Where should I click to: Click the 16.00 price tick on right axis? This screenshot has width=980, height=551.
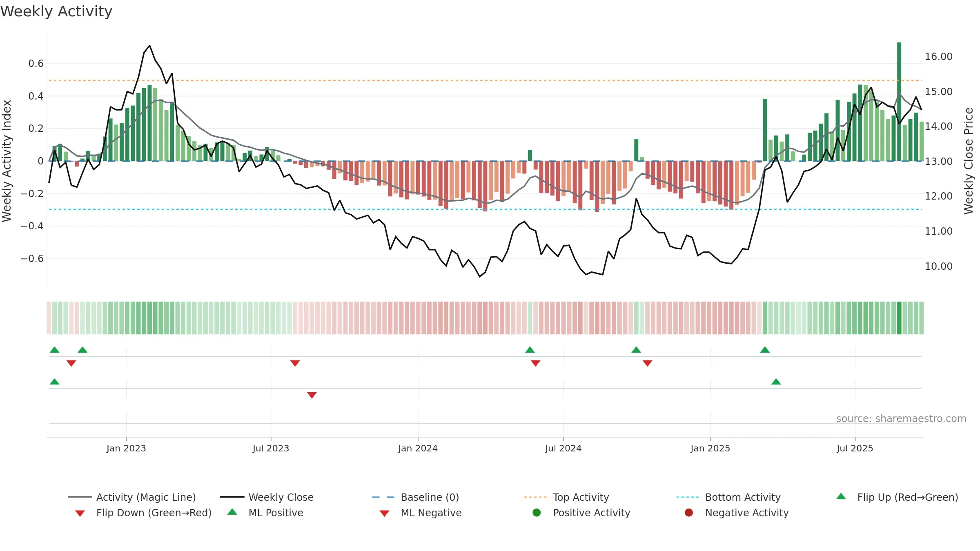(939, 57)
